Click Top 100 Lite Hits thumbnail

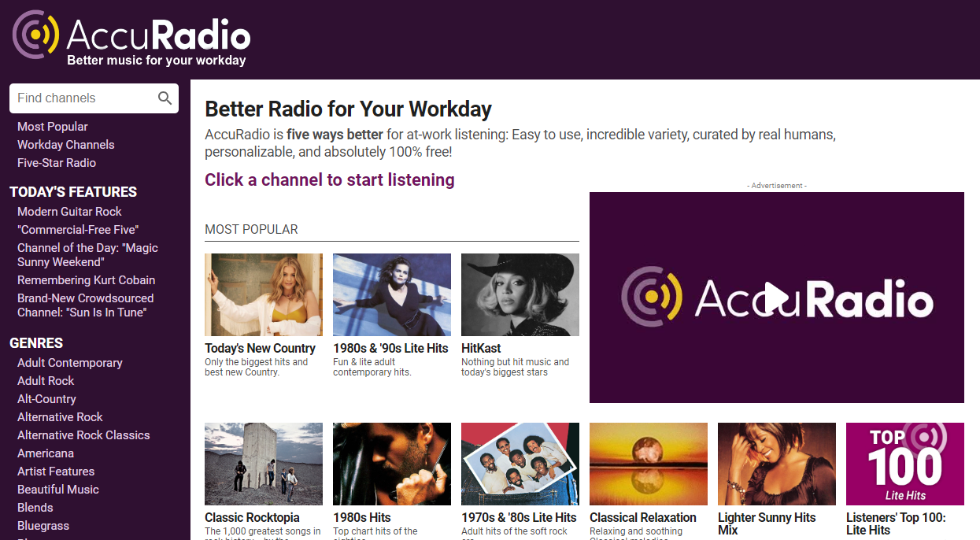[905, 464]
